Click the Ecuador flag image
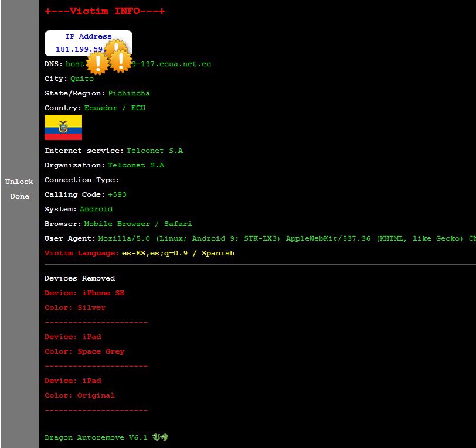 [63, 128]
